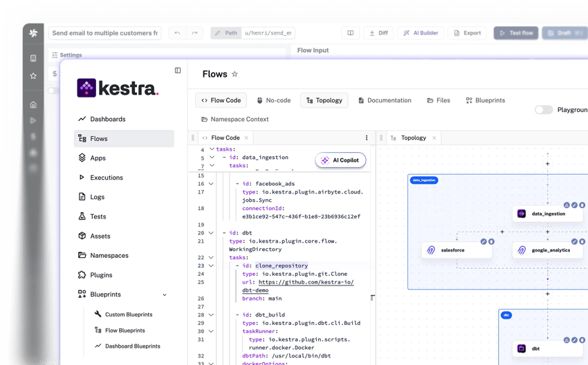Image resolution: width=588 pixels, height=365 pixels.
Task: Open the Flow Code panel kebab menu
Action: tap(367, 138)
